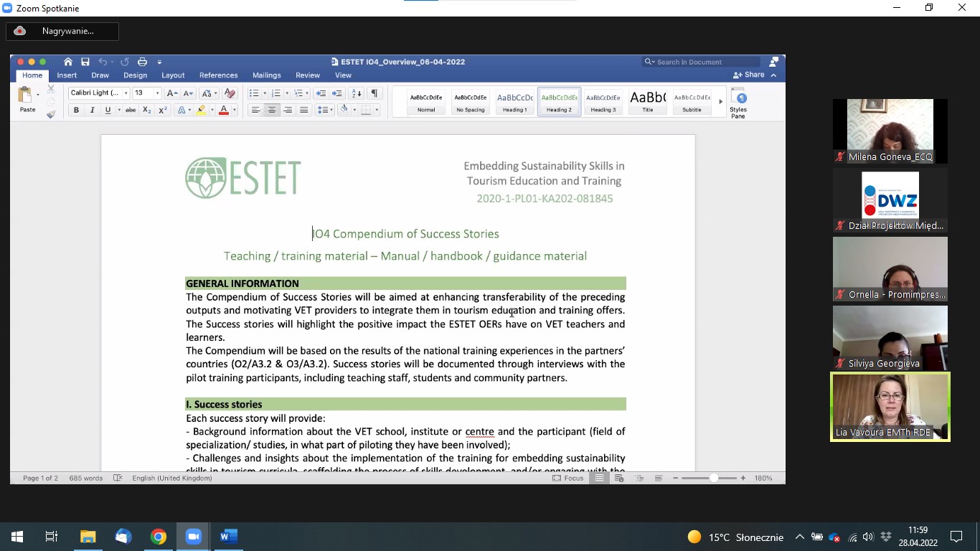Viewport: 980px width, 551px height.
Task: Click the Save disk icon in title bar
Action: pos(85,62)
